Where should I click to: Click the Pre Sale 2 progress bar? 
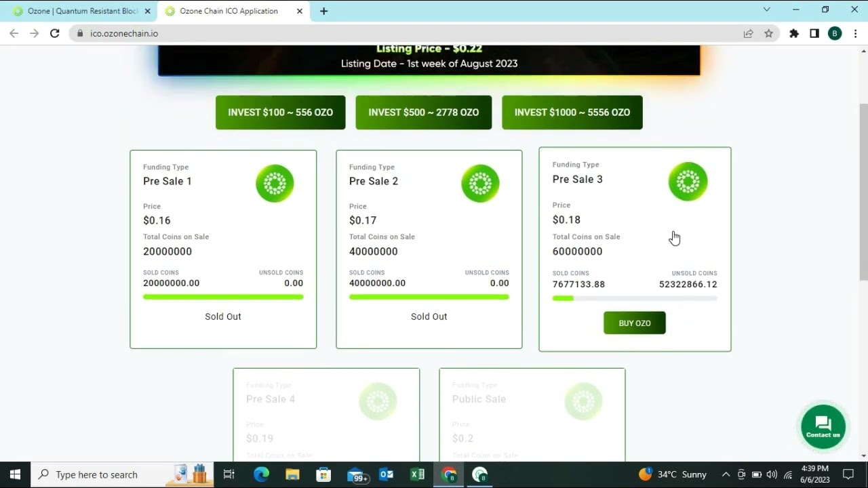click(x=429, y=297)
